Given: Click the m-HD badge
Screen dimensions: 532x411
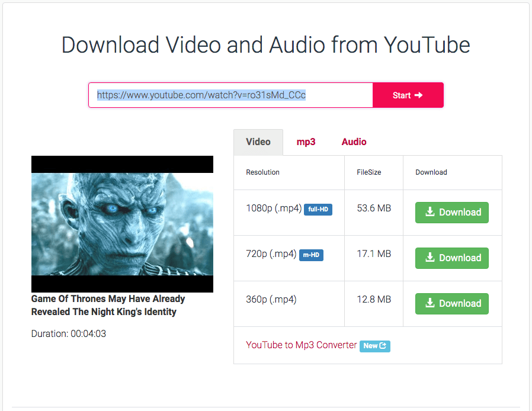Looking at the screenshot, I should (x=311, y=255).
